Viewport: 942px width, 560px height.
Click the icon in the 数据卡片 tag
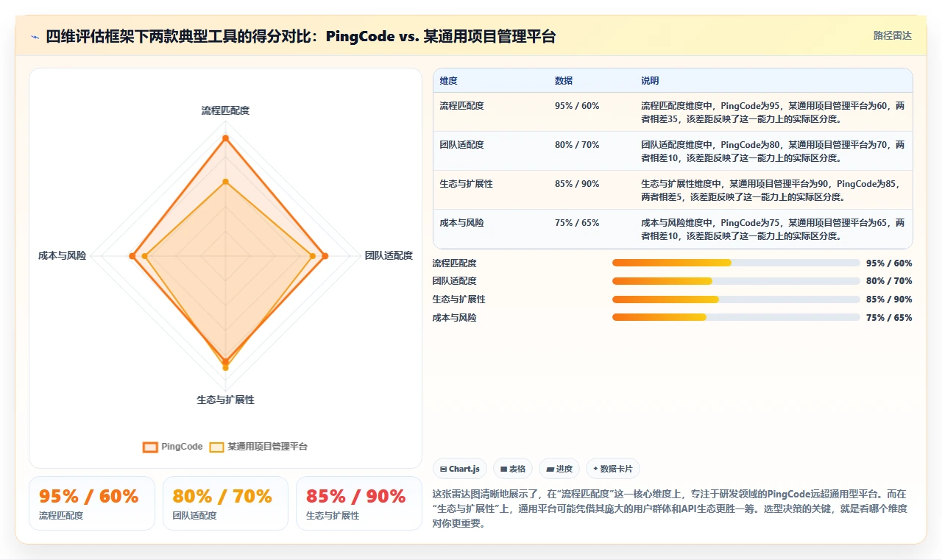click(x=595, y=468)
